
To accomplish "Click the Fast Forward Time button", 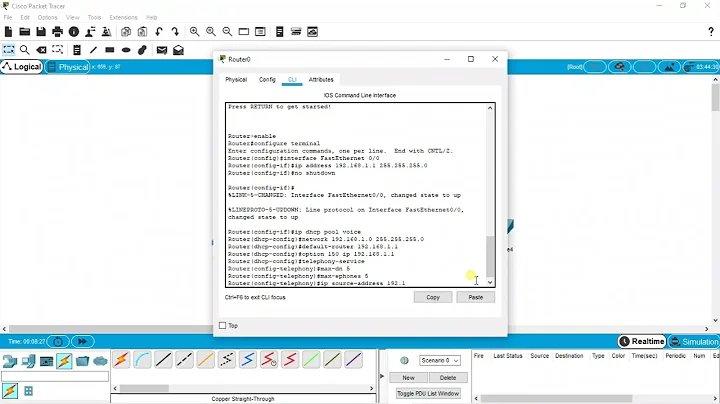I will point(83,342).
